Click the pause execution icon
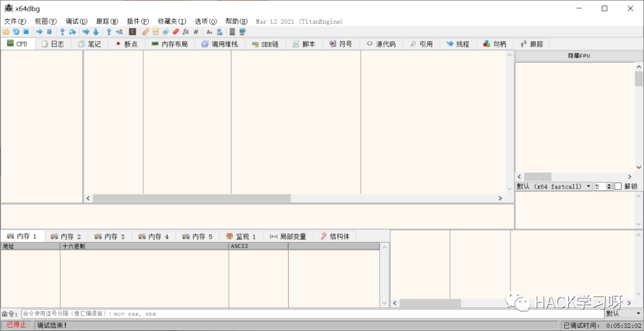 (x=49, y=32)
